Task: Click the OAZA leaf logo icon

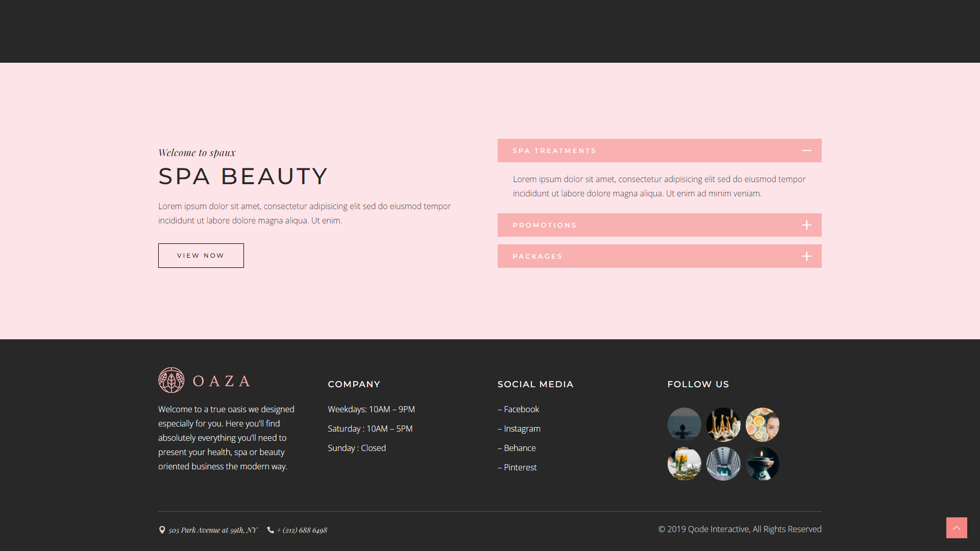Action: tap(171, 380)
